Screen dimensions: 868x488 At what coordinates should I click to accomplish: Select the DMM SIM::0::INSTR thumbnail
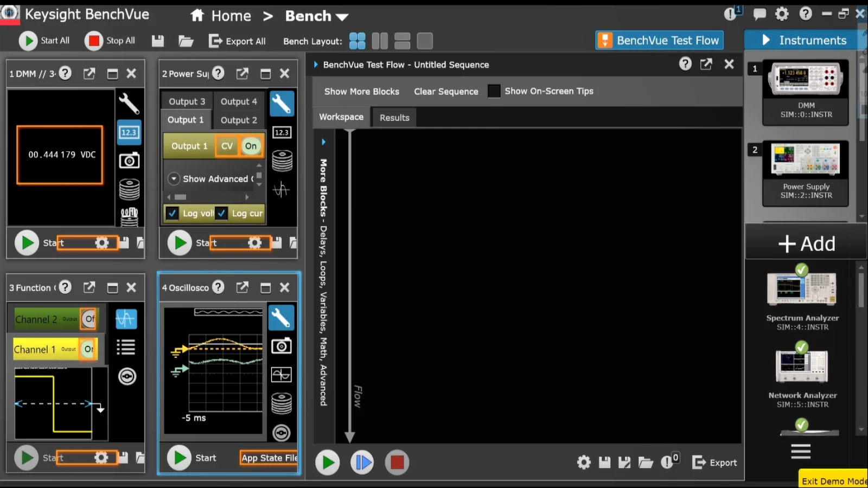pos(806,92)
